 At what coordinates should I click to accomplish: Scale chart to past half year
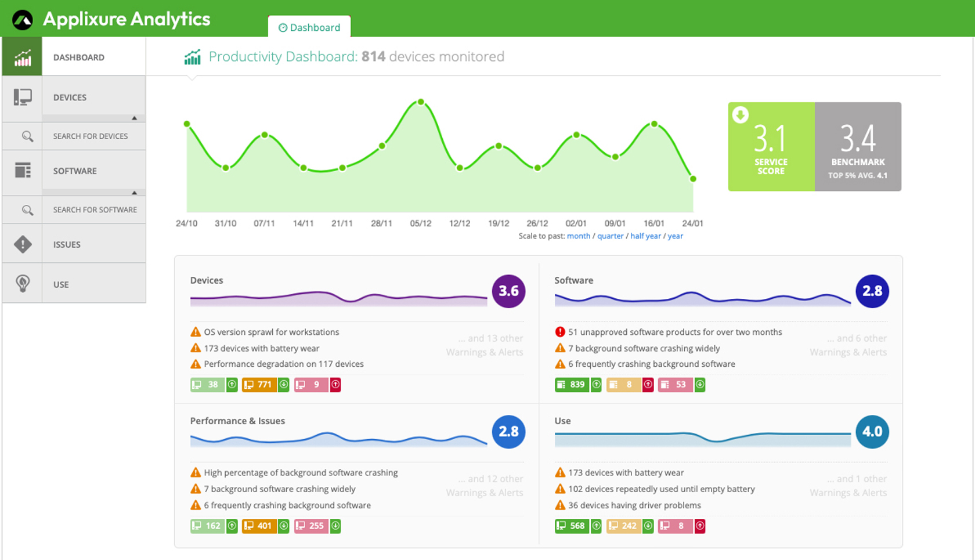[x=646, y=236]
